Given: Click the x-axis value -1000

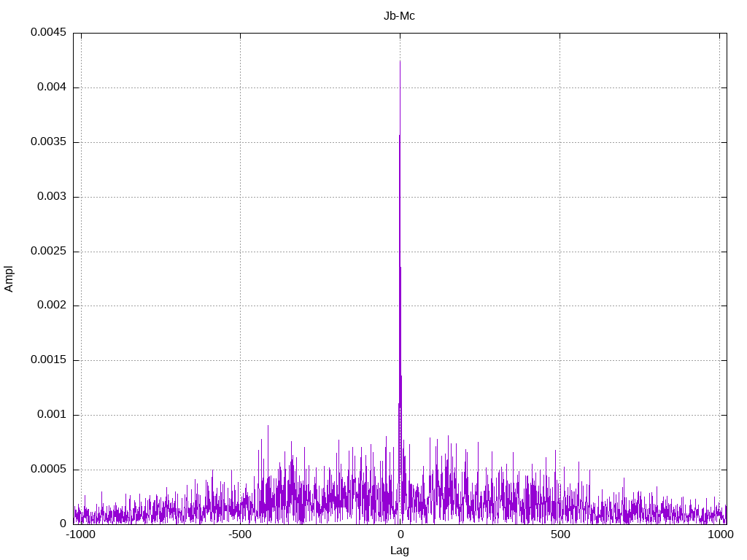Looking at the screenshot, I should [80, 534].
